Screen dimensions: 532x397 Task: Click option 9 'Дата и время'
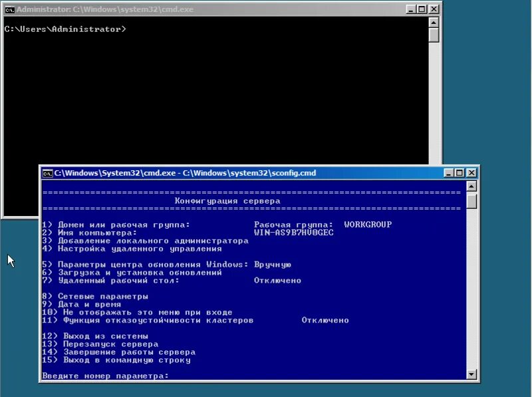coord(81,305)
